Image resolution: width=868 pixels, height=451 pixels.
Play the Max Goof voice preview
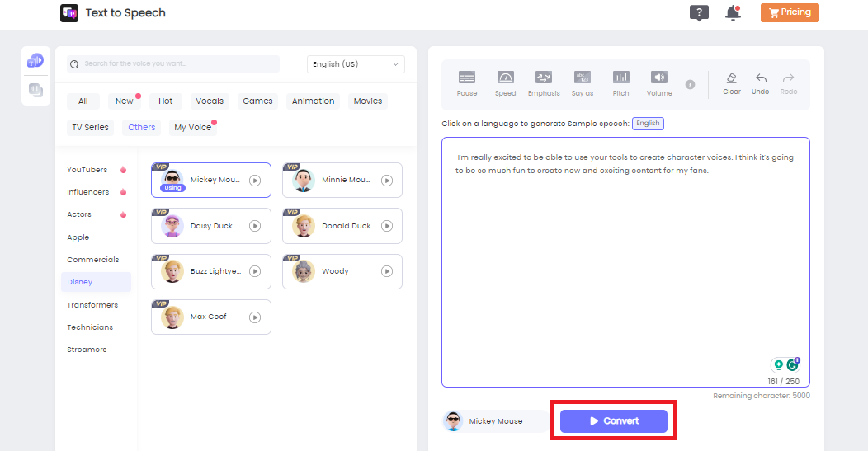click(x=255, y=317)
